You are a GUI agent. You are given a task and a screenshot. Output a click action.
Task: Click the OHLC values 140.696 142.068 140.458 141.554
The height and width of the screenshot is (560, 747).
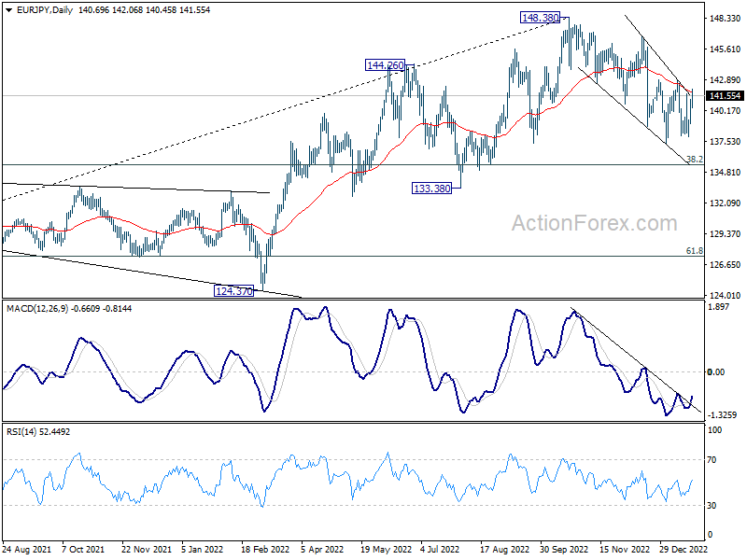[x=144, y=10]
